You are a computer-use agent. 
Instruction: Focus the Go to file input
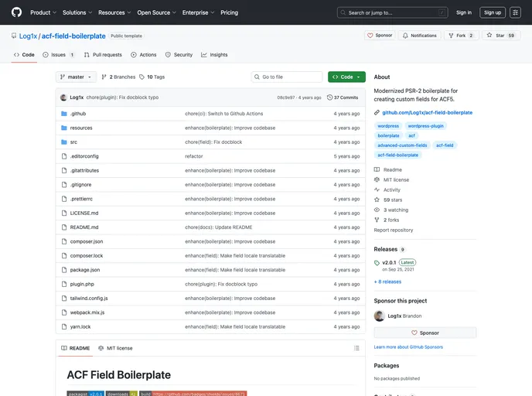point(287,77)
